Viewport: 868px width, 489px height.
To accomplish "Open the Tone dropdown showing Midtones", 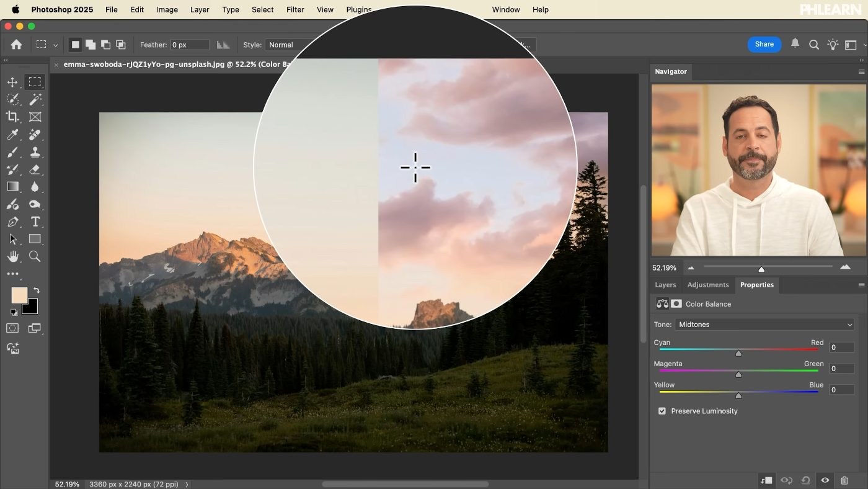I will point(764,325).
